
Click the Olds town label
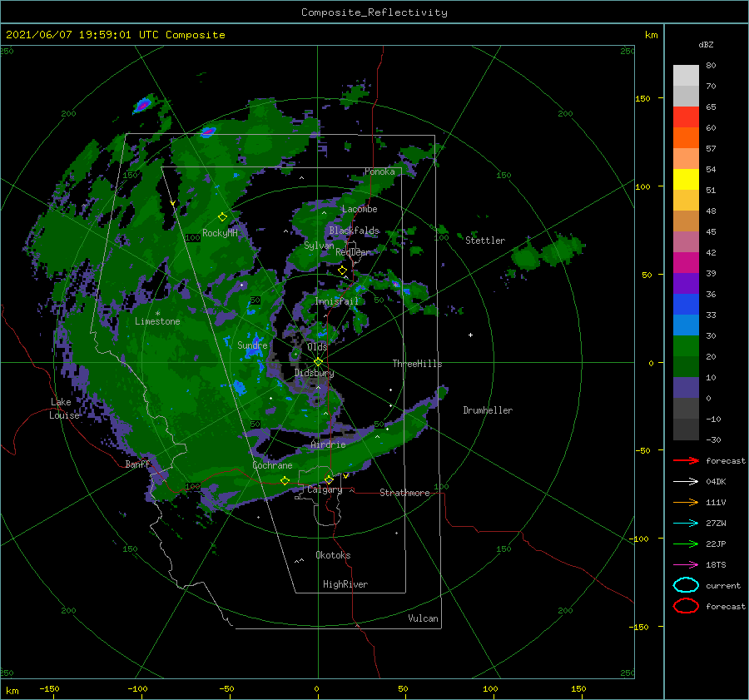pos(317,347)
